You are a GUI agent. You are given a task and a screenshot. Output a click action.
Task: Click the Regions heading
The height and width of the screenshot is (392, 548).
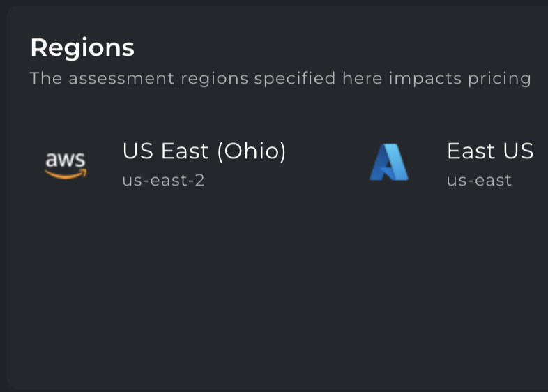pyautogui.click(x=82, y=48)
